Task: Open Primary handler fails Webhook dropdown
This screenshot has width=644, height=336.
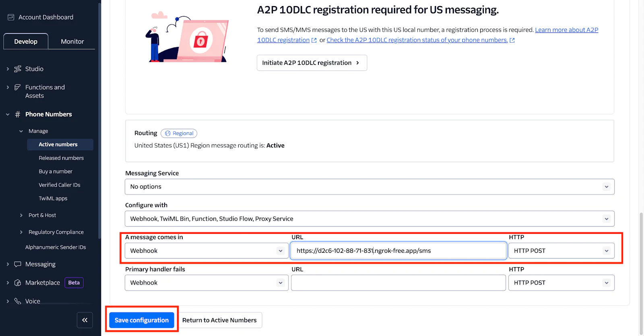Action: click(206, 283)
